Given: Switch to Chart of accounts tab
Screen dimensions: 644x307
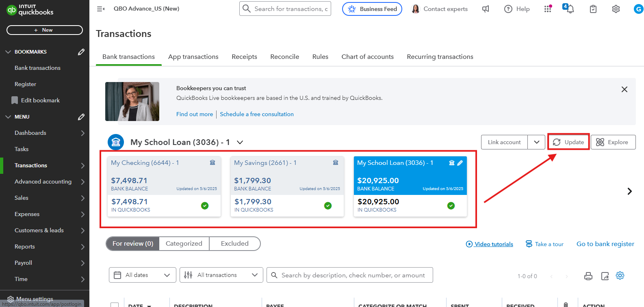Looking at the screenshot, I should [368, 57].
